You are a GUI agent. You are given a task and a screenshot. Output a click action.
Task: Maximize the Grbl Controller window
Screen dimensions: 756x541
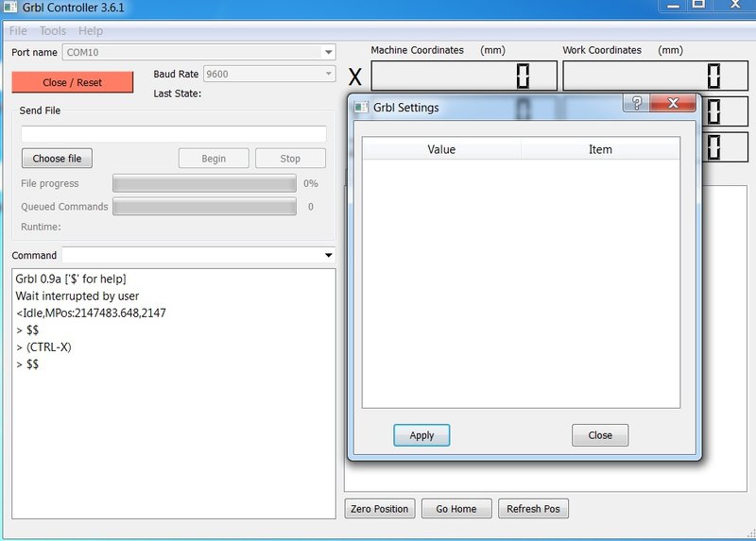(x=698, y=5)
